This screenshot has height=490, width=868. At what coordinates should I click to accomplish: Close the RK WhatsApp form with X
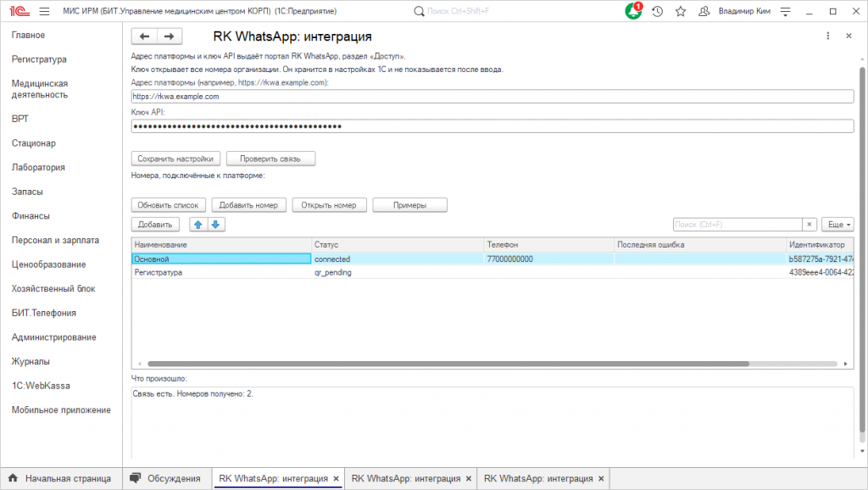point(849,36)
